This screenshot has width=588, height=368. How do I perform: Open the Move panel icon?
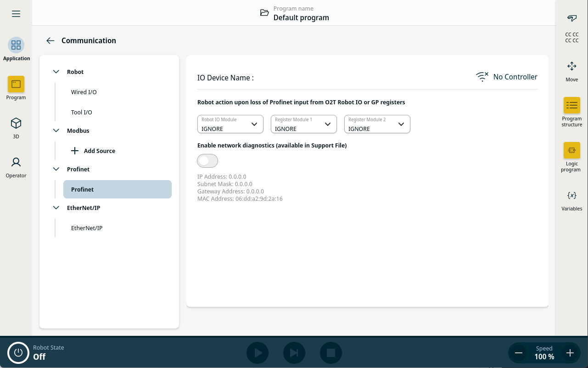[x=571, y=66]
